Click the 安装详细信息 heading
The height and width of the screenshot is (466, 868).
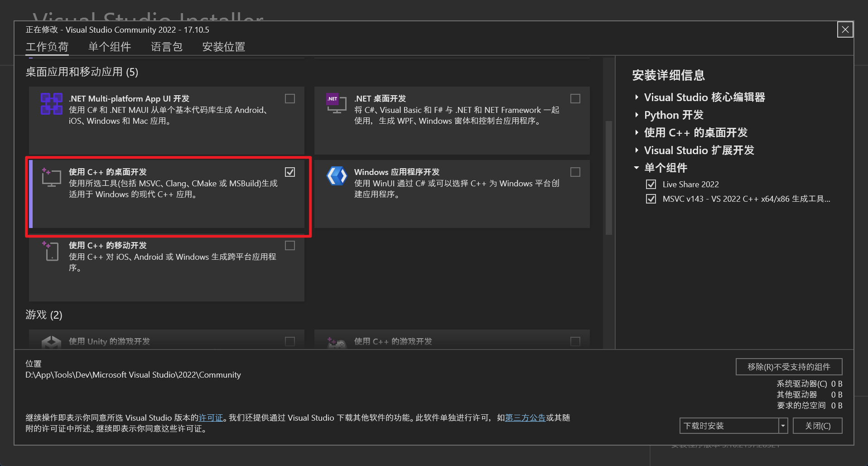[x=669, y=75]
